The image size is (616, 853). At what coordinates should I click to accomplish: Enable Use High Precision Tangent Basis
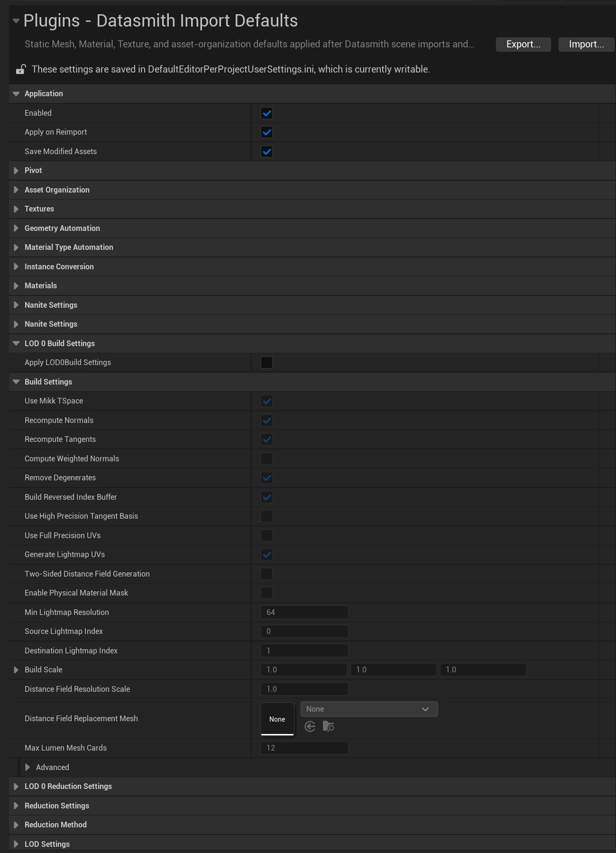click(267, 516)
